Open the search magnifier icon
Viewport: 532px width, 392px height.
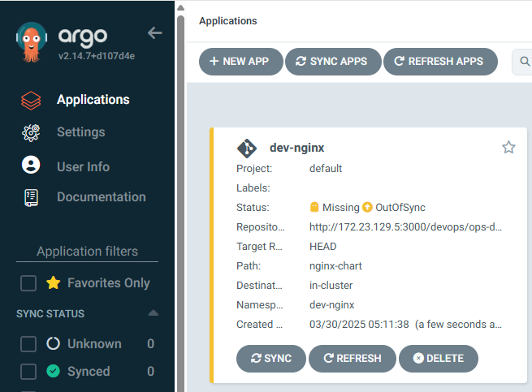pos(525,62)
